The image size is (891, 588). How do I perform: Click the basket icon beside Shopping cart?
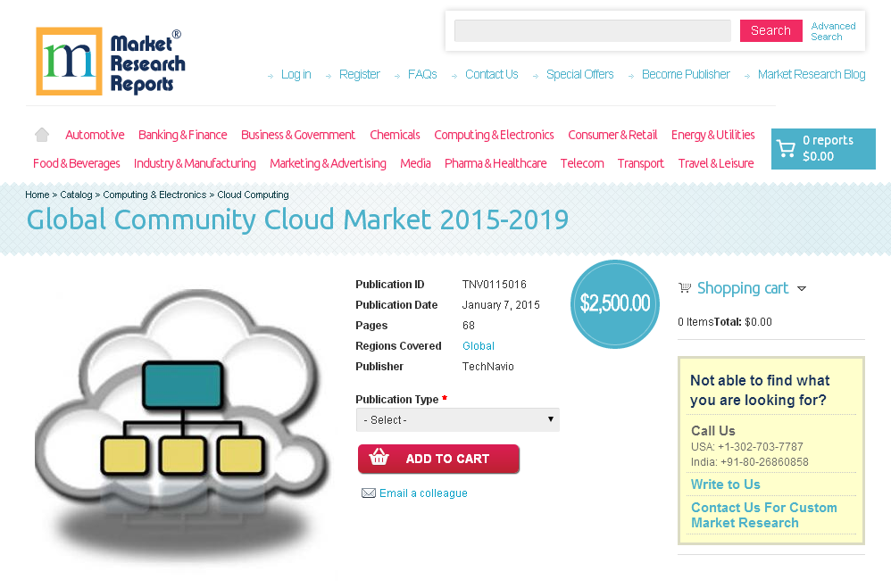685,287
